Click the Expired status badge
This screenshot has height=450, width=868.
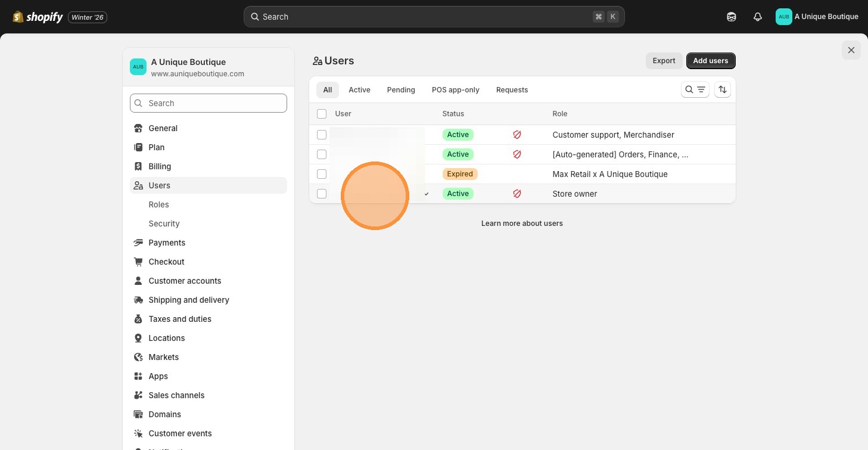click(x=460, y=174)
